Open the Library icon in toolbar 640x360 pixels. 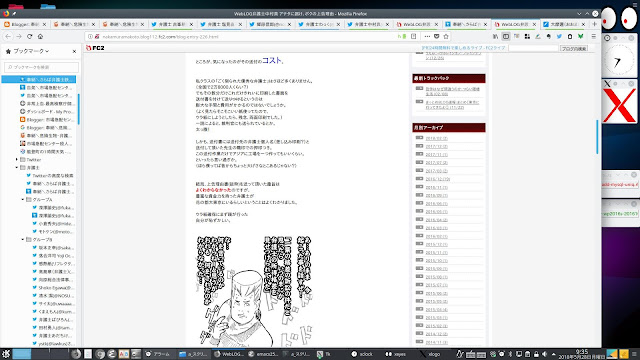pyautogui.click(x=495, y=36)
